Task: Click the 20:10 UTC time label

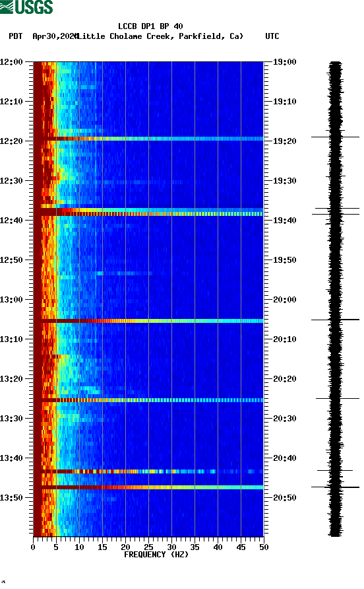Action: [284, 339]
